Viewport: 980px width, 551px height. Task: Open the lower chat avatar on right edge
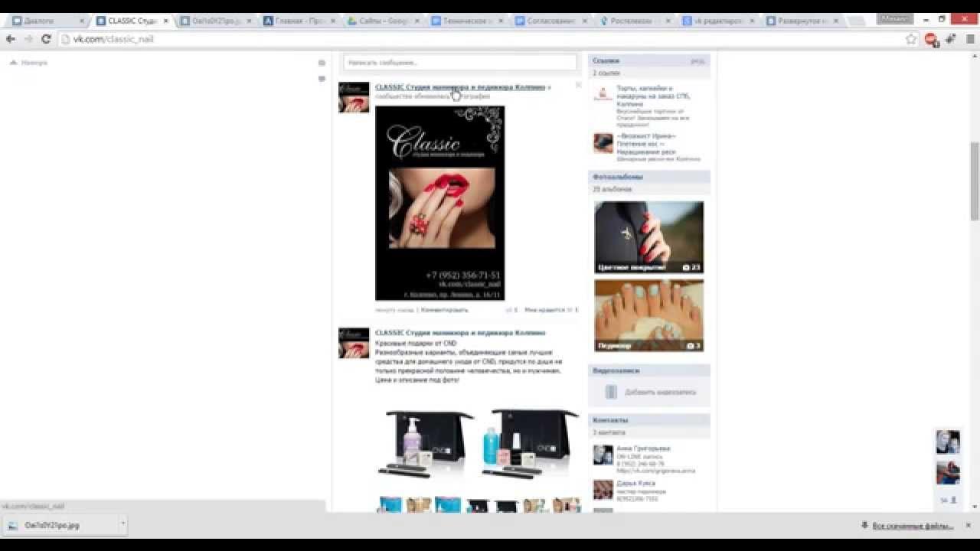(947, 472)
